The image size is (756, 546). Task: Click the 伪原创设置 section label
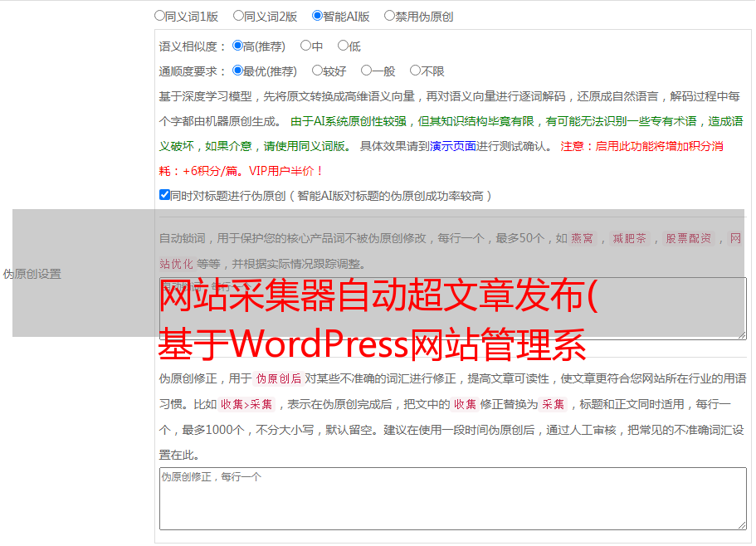[x=32, y=274]
